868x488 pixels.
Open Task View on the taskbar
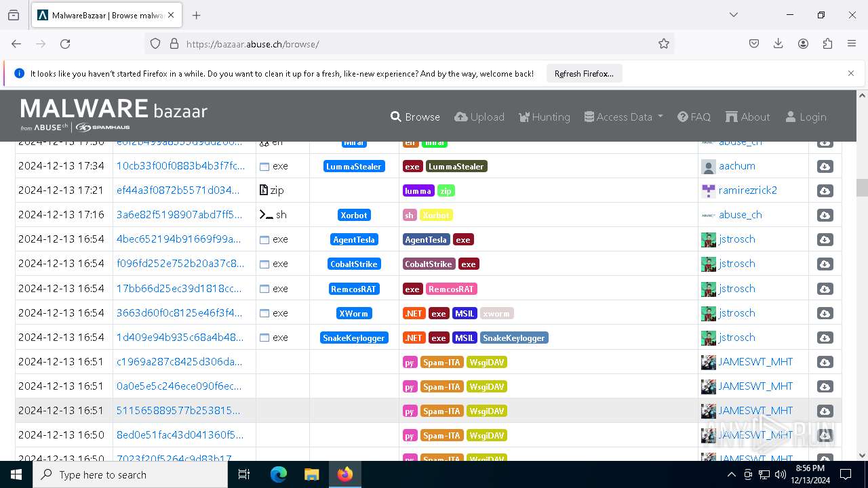(x=244, y=474)
